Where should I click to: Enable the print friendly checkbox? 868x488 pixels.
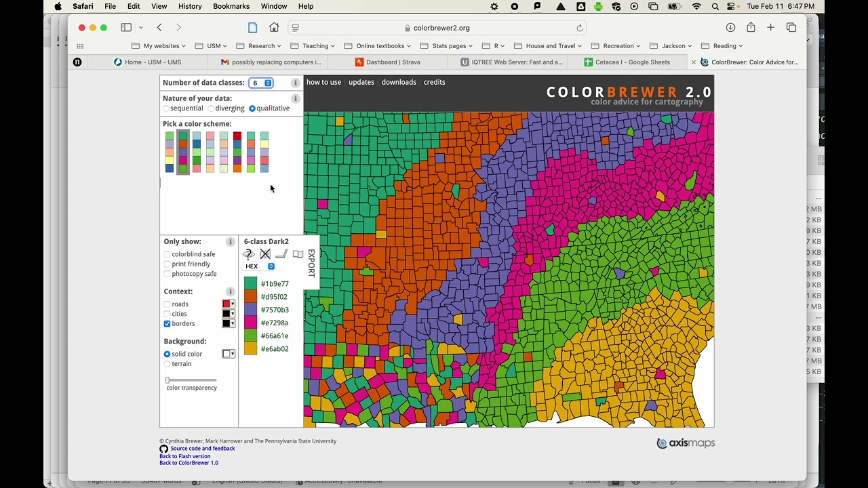coord(167,264)
